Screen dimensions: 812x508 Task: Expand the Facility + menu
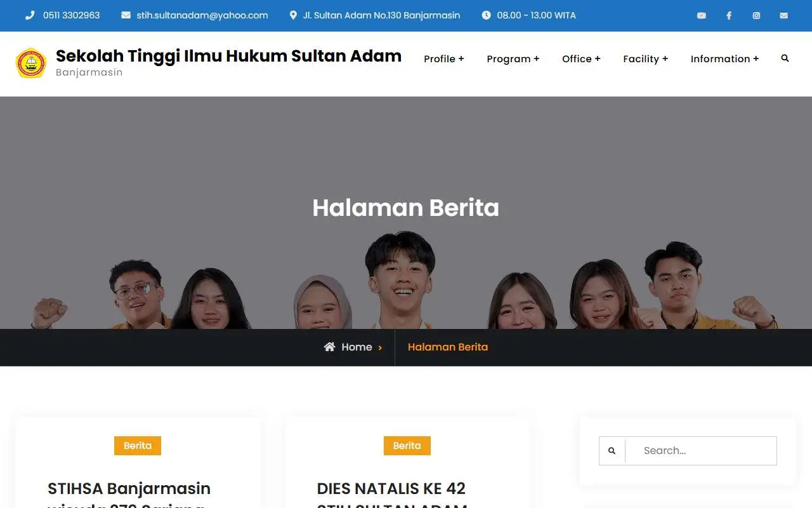tap(646, 58)
